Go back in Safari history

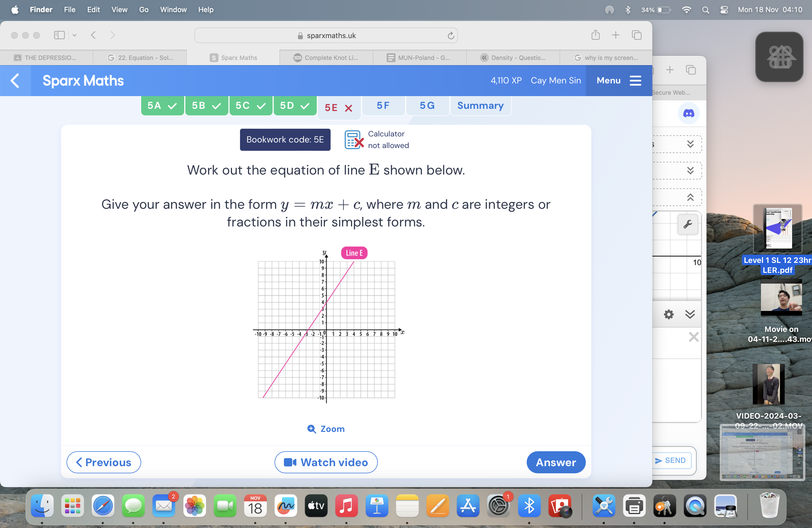(93, 35)
